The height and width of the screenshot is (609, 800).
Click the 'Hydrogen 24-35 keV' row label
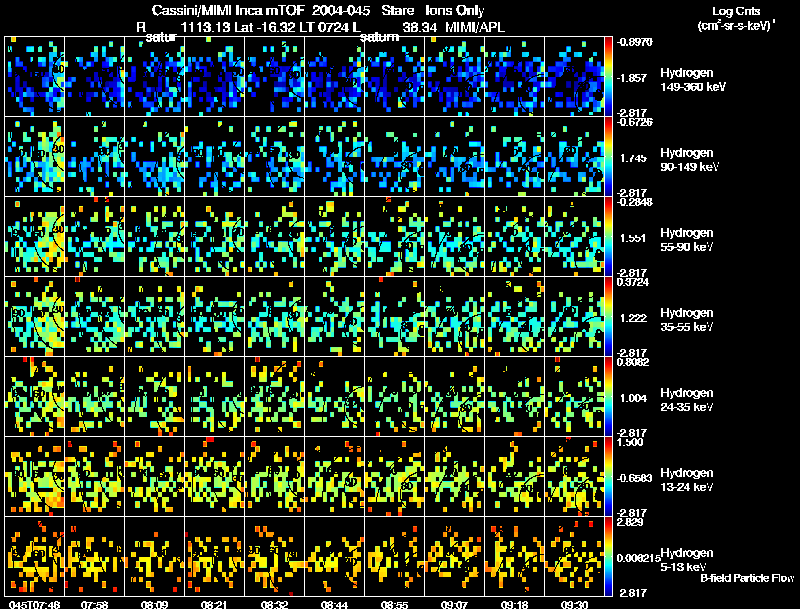click(x=687, y=400)
